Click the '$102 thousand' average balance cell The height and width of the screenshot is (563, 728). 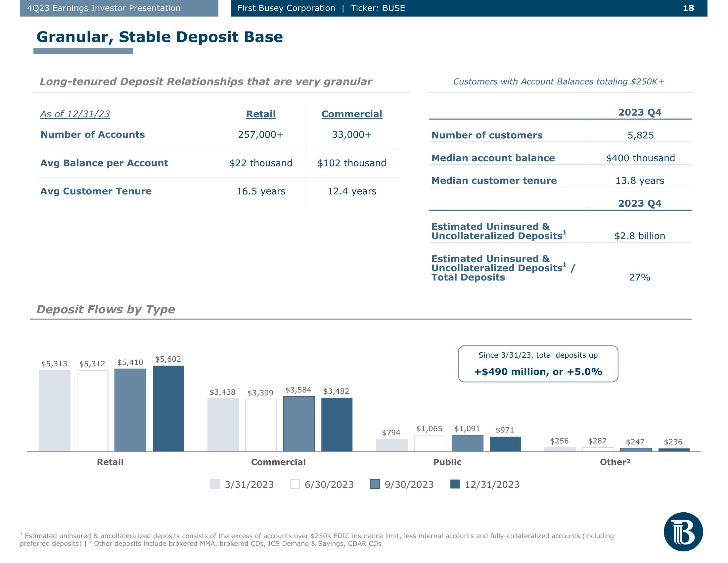[352, 163]
